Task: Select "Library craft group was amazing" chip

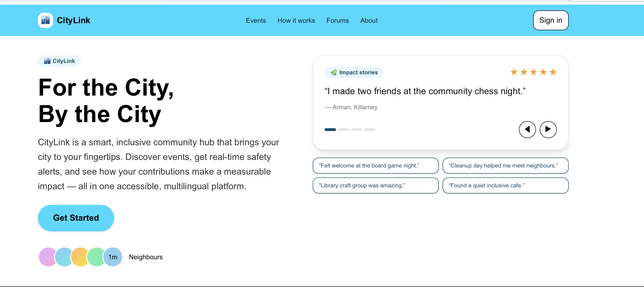Action: (375, 185)
